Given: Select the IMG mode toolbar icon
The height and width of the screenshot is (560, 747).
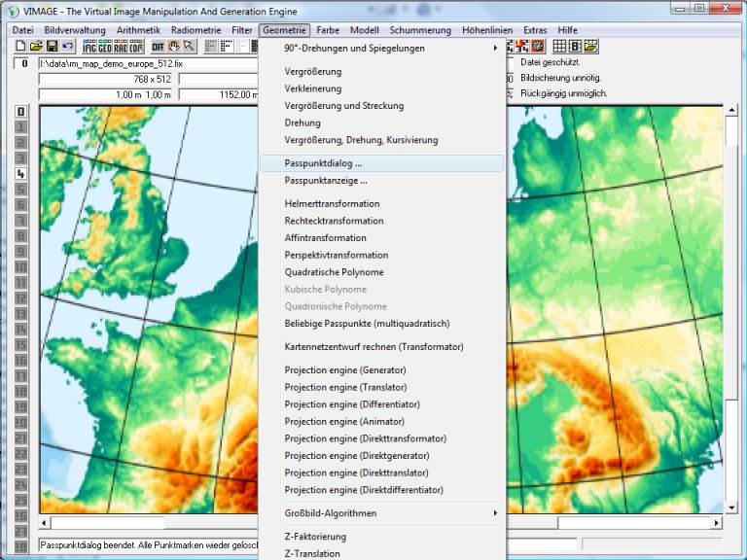Looking at the screenshot, I should [x=89, y=46].
